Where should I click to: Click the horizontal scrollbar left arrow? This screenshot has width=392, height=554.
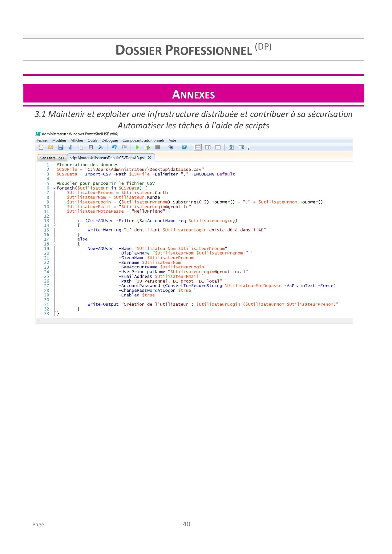39,321
